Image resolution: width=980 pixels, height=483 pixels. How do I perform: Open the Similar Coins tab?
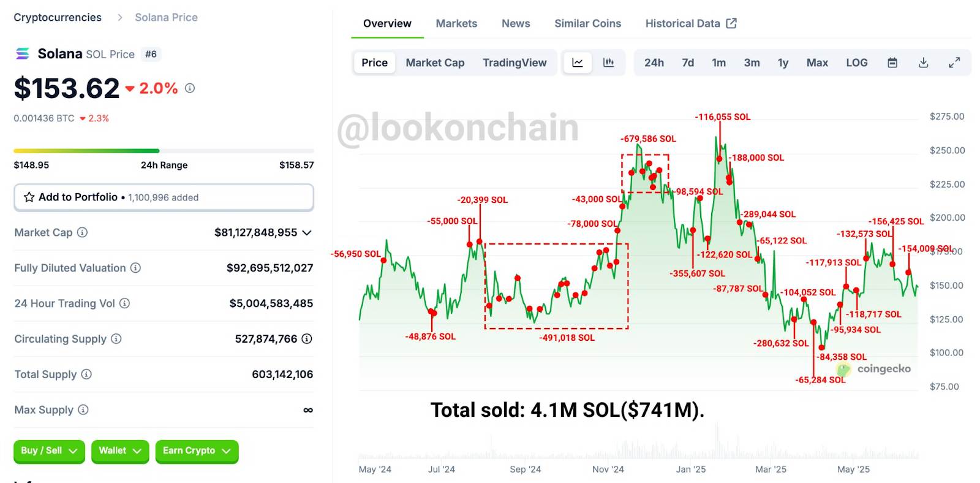[x=587, y=23]
